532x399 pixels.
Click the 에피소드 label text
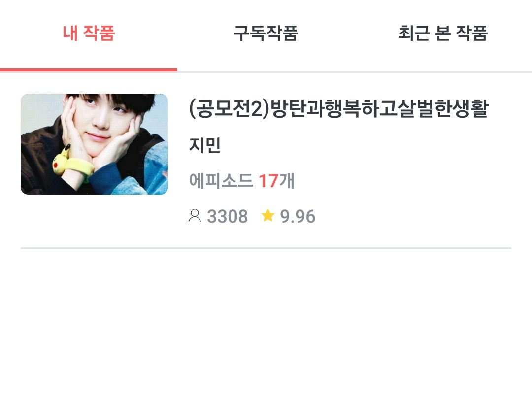click(221, 180)
